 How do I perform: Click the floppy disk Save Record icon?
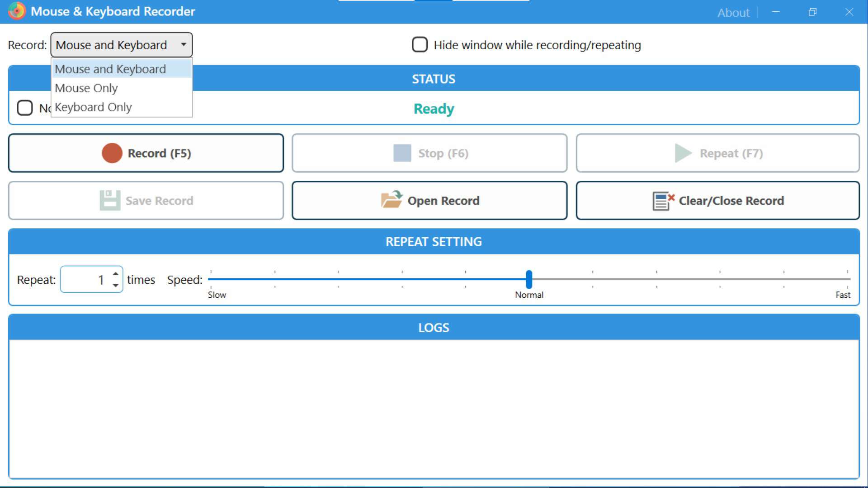point(110,200)
